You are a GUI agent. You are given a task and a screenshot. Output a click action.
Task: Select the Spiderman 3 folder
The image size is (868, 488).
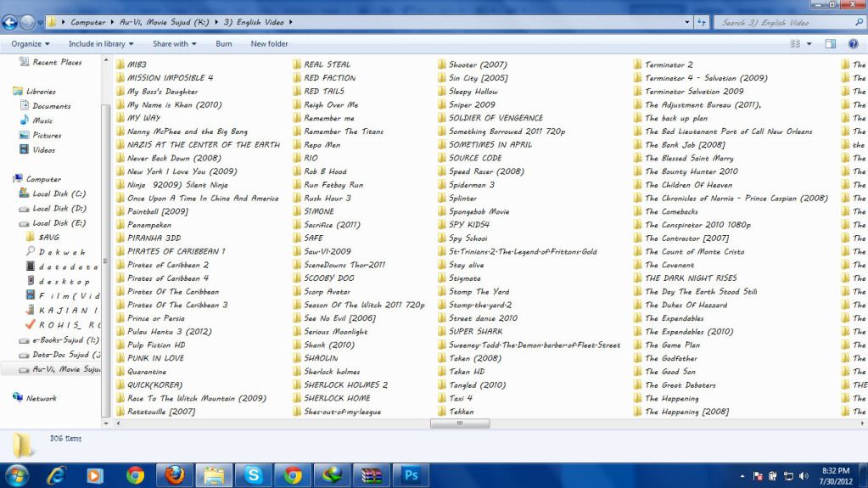coord(472,185)
